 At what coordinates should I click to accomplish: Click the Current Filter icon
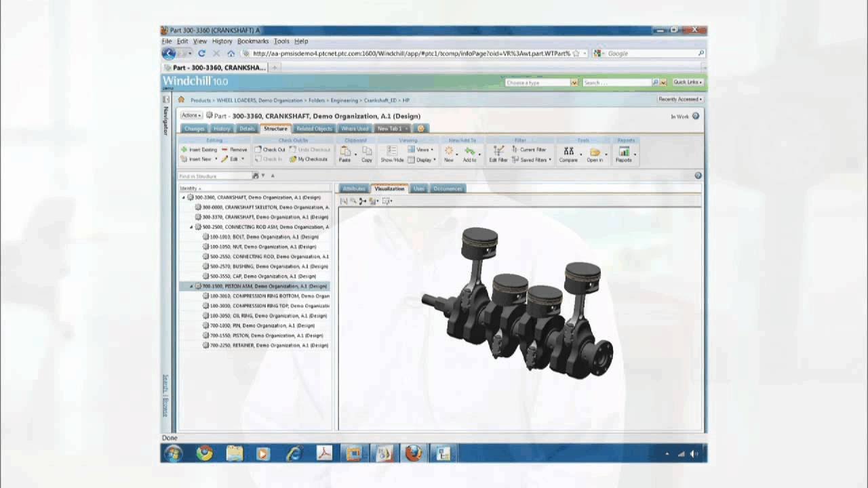pyautogui.click(x=515, y=150)
